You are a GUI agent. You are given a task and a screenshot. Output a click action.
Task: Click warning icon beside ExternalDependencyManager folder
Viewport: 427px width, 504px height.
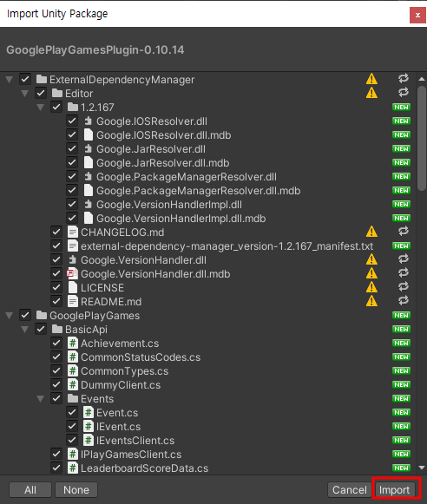(x=371, y=79)
